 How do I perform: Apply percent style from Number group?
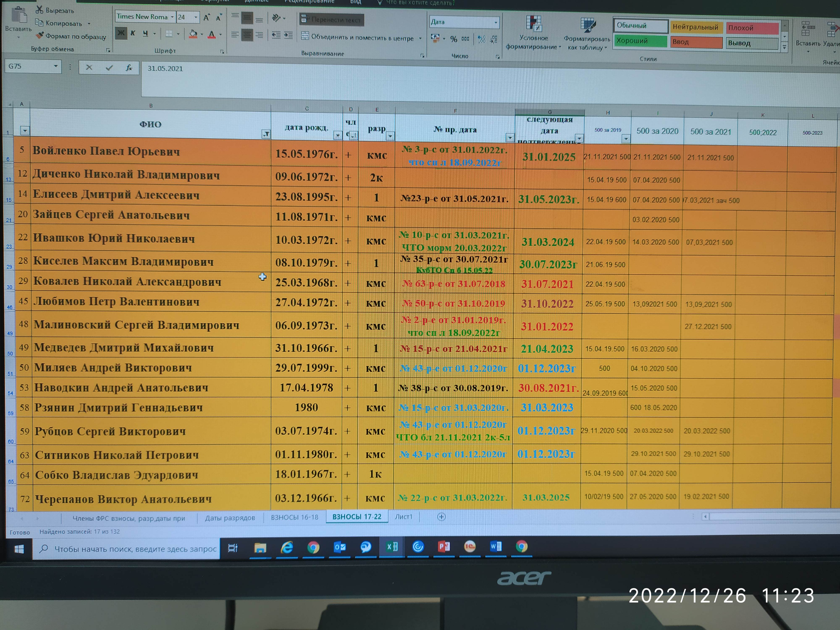click(454, 39)
